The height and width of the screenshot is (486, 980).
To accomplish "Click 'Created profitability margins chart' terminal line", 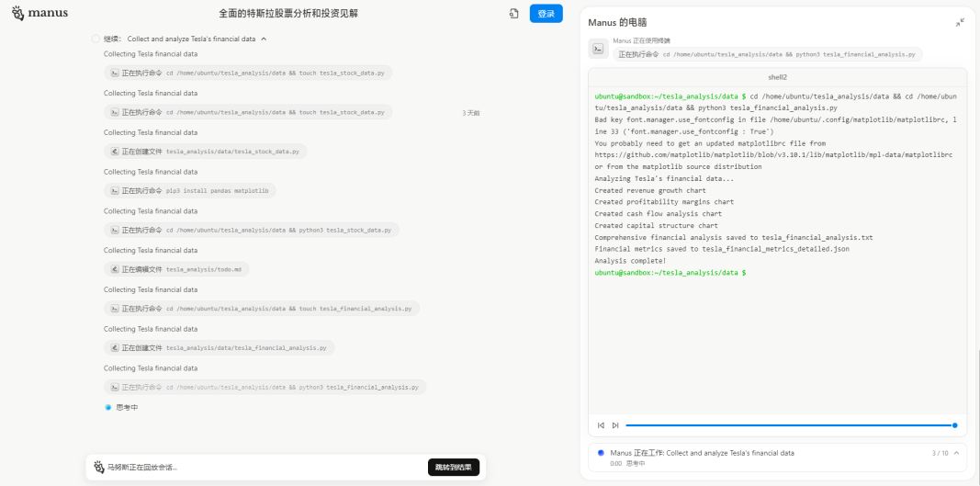I will tap(664, 202).
